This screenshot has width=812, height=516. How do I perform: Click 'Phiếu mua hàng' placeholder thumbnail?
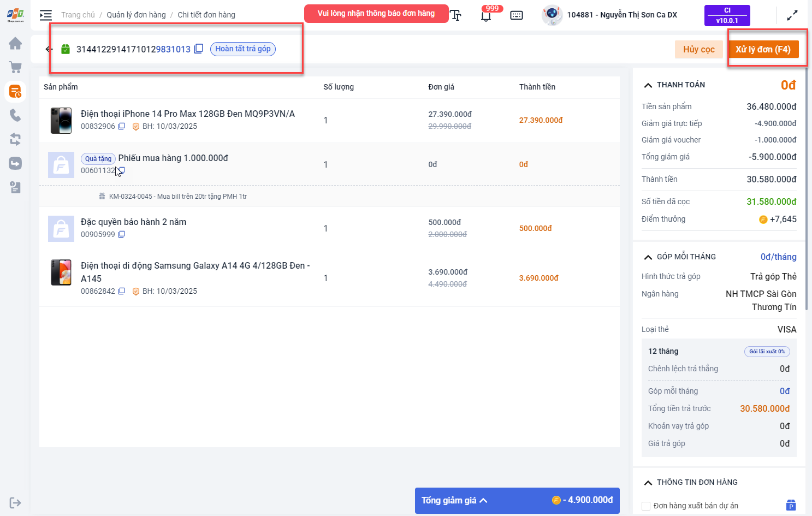[x=61, y=164]
